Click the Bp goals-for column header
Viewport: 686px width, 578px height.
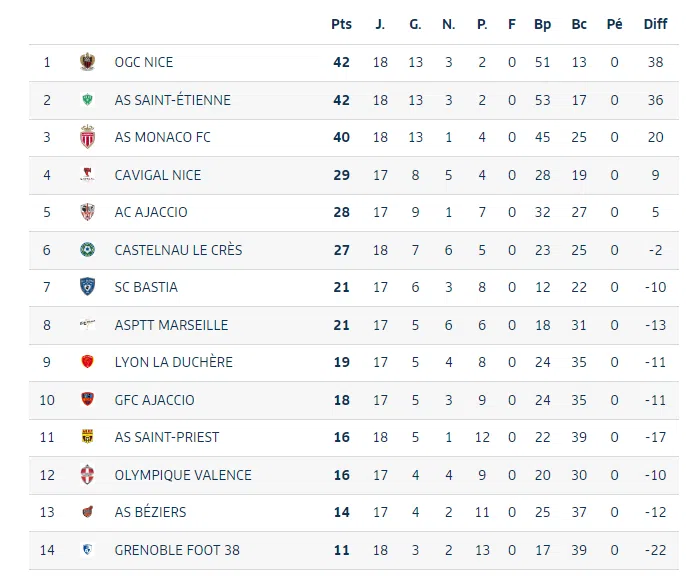click(543, 24)
